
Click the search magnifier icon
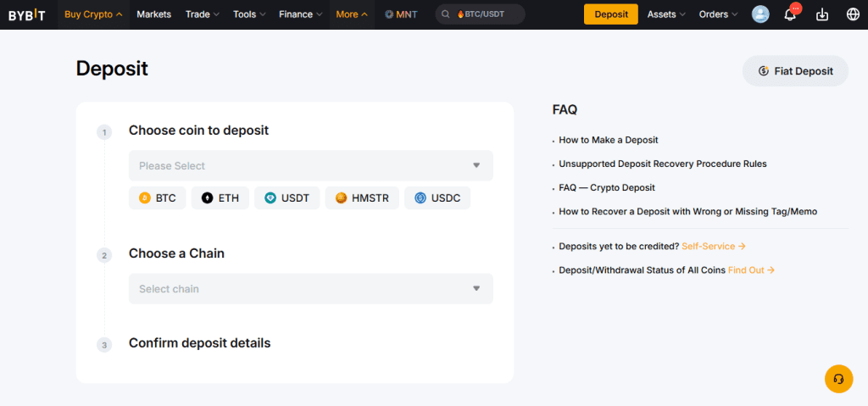pos(446,14)
